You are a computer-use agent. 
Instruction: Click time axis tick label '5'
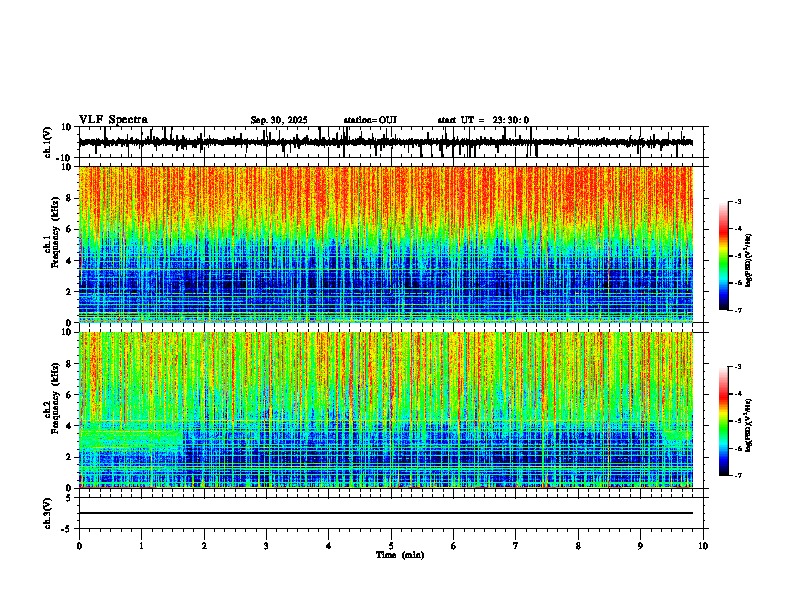tap(391, 546)
